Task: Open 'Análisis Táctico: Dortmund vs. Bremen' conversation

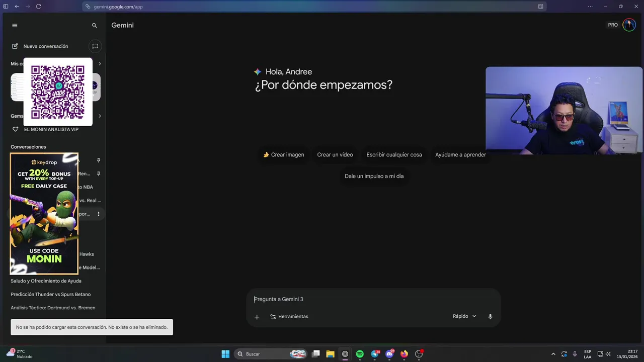Action: (53, 308)
